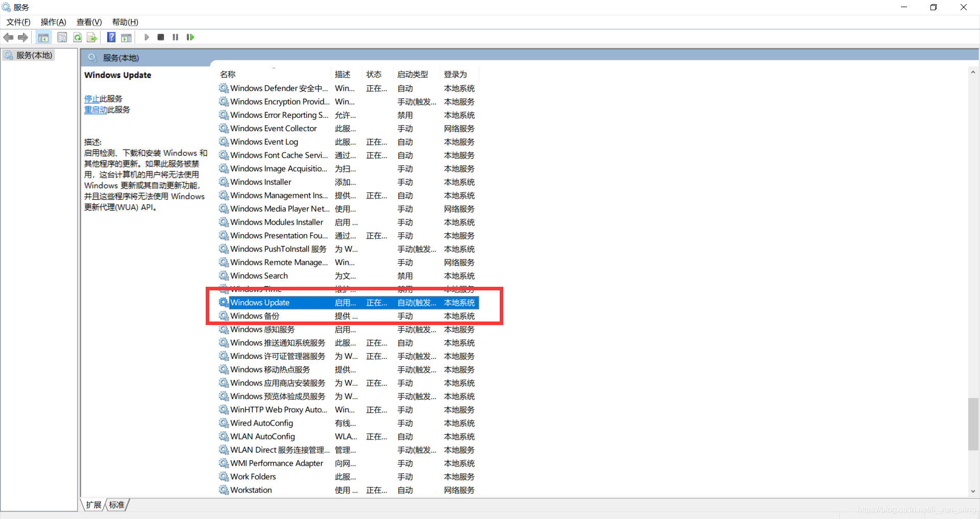Open the 查看(V) menu

coord(89,22)
